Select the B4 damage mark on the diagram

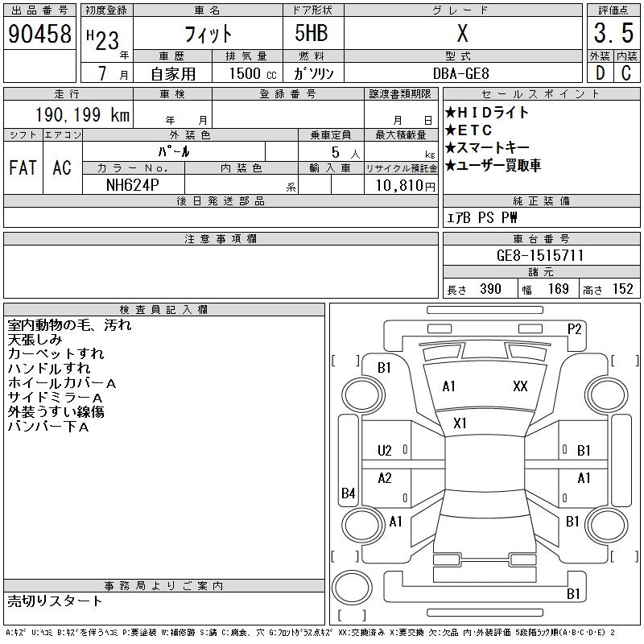click(348, 493)
